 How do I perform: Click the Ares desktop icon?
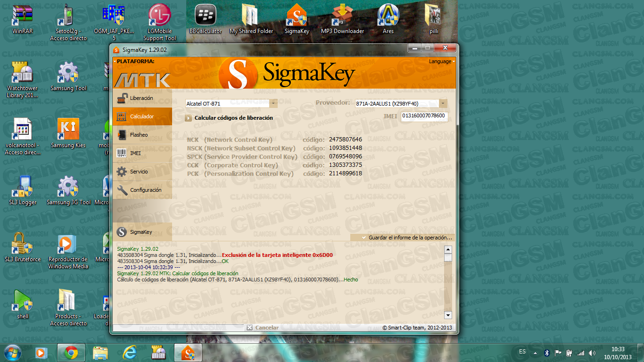pos(388,20)
